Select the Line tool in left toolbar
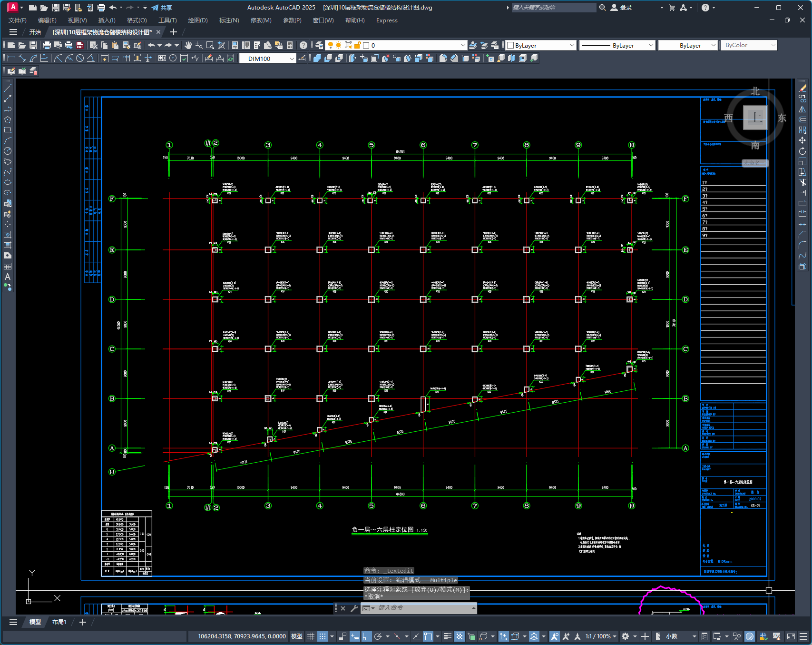 (x=8, y=88)
